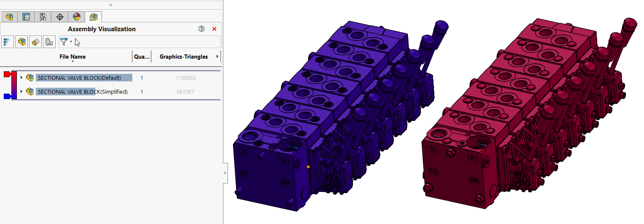Click the red color slider marker
The height and width of the screenshot is (224, 644).
coord(7,74)
